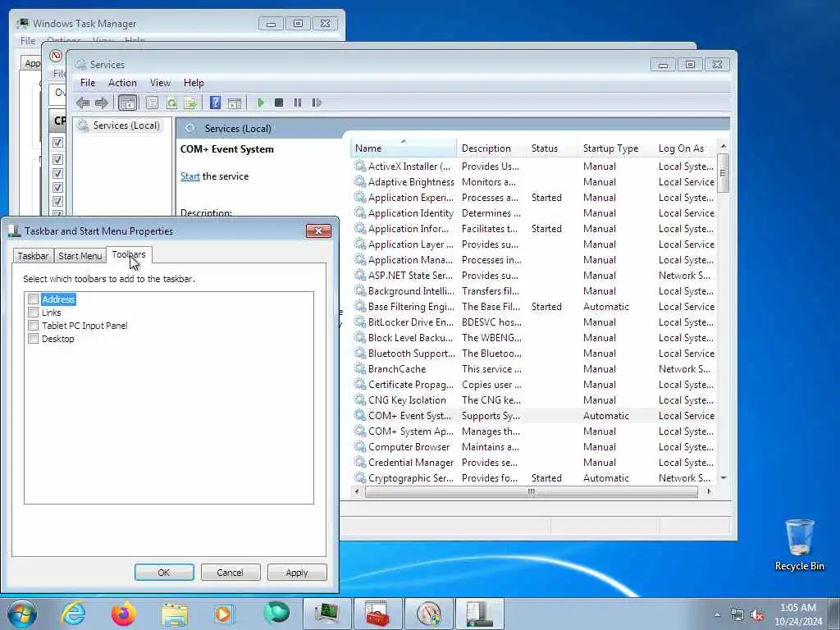
Task: Select the Computer Browser service row
Action: [535, 447]
